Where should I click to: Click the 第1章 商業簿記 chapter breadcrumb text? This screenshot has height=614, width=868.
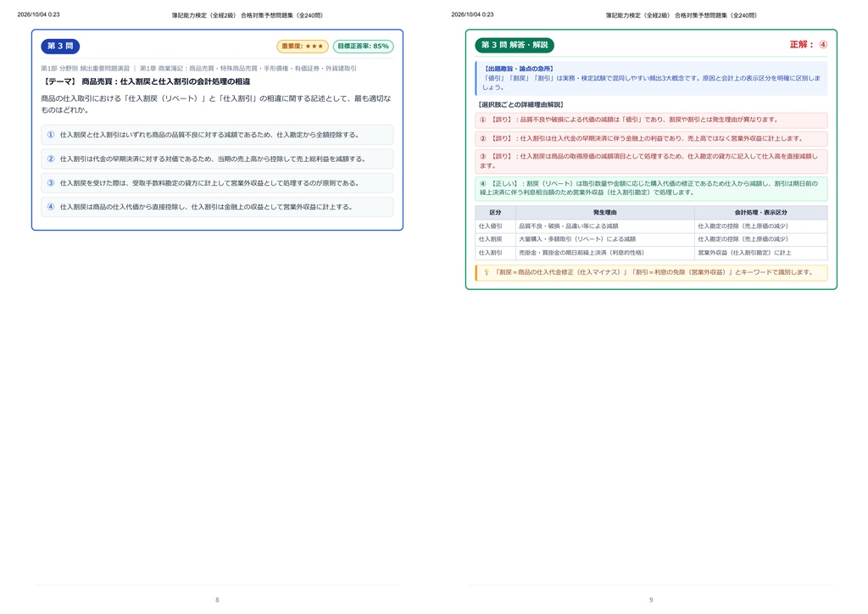click(x=248, y=69)
